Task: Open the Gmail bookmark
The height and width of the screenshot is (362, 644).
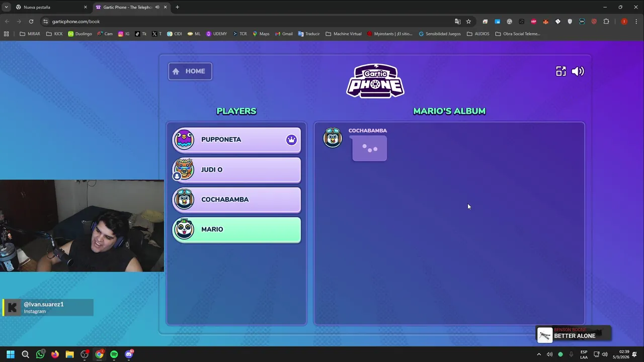Action: pyautogui.click(x=284, y=34)
